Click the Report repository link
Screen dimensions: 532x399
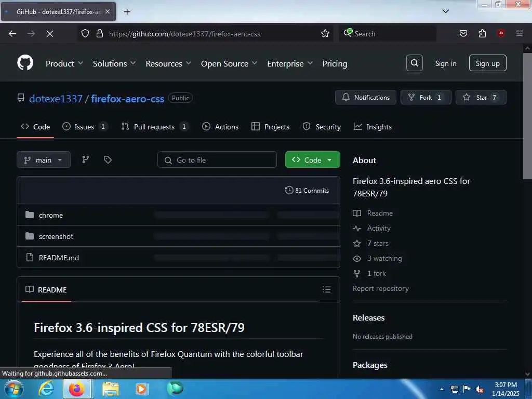point(381,288)
